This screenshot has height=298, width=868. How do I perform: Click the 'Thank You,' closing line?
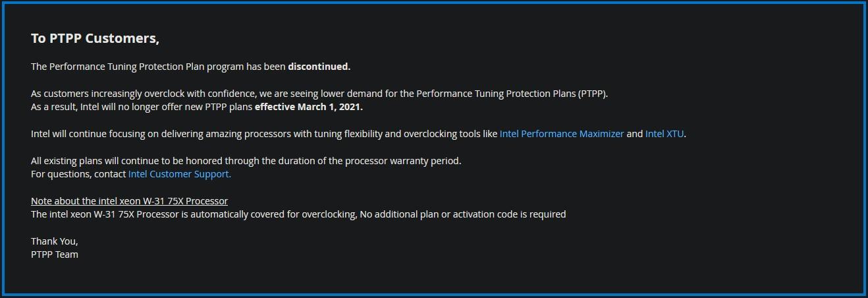(54, 241)
